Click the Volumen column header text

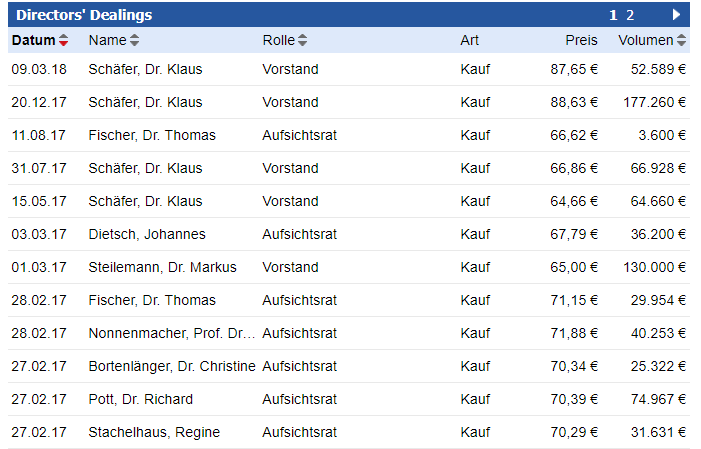tap(645, 41)
